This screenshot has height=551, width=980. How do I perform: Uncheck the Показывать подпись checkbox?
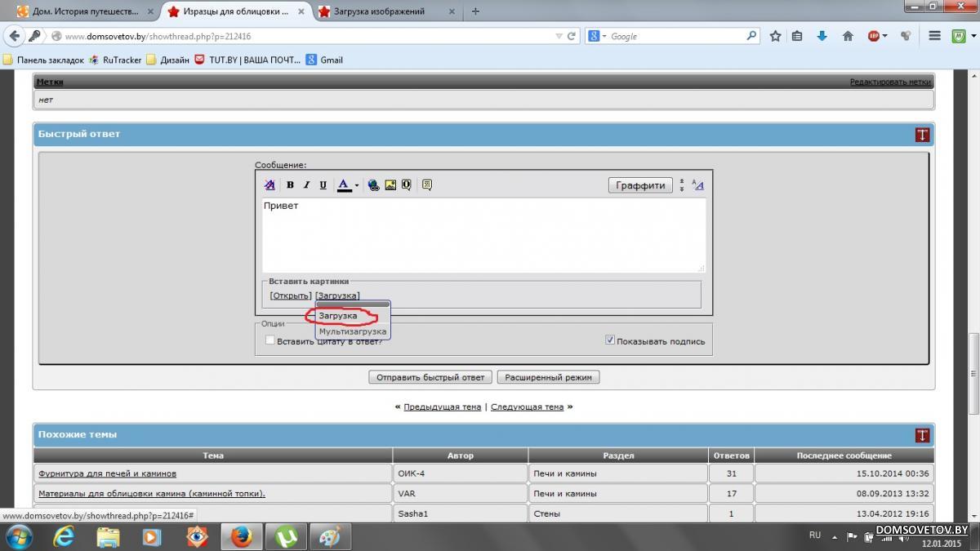(609, 340)
